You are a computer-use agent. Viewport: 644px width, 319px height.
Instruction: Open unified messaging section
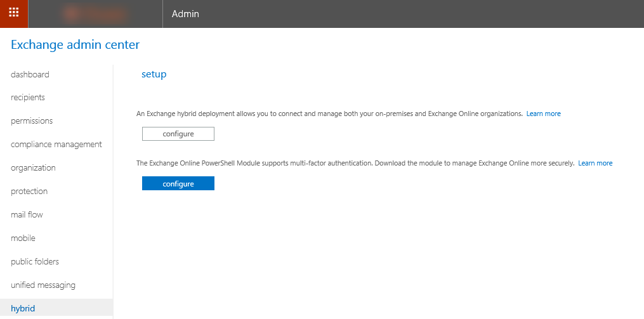point(43,285)
